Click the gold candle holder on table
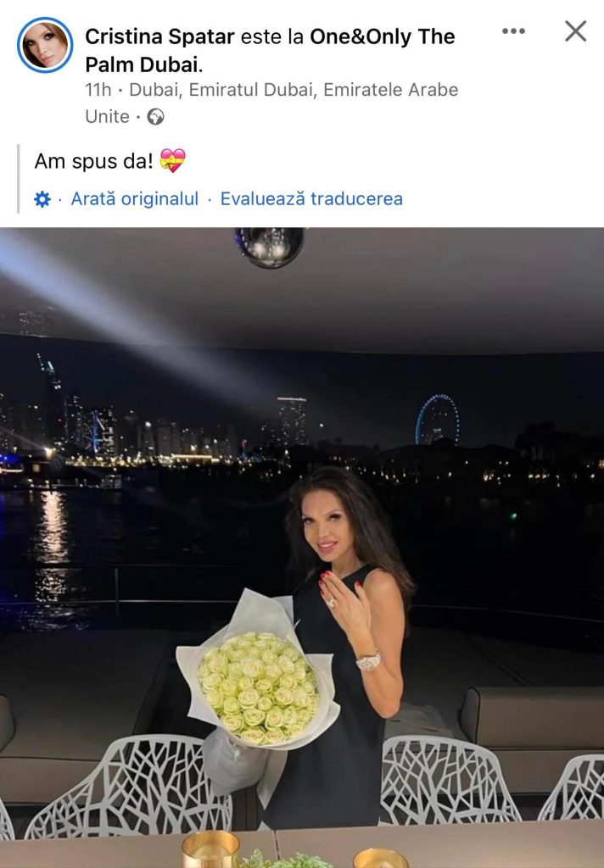Viewport: 604px width, 868px height. click(x=210, y=849)
